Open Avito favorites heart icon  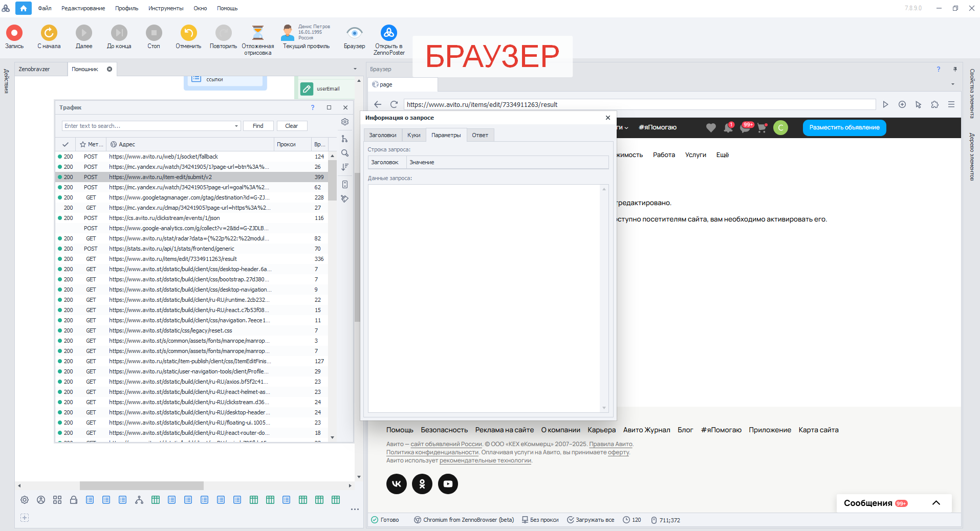tap(711, 127)
